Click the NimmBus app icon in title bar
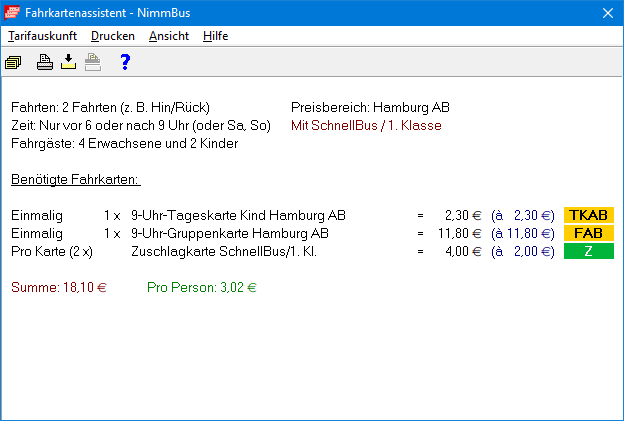Screen dimensions: 624x421 (14, 13)
